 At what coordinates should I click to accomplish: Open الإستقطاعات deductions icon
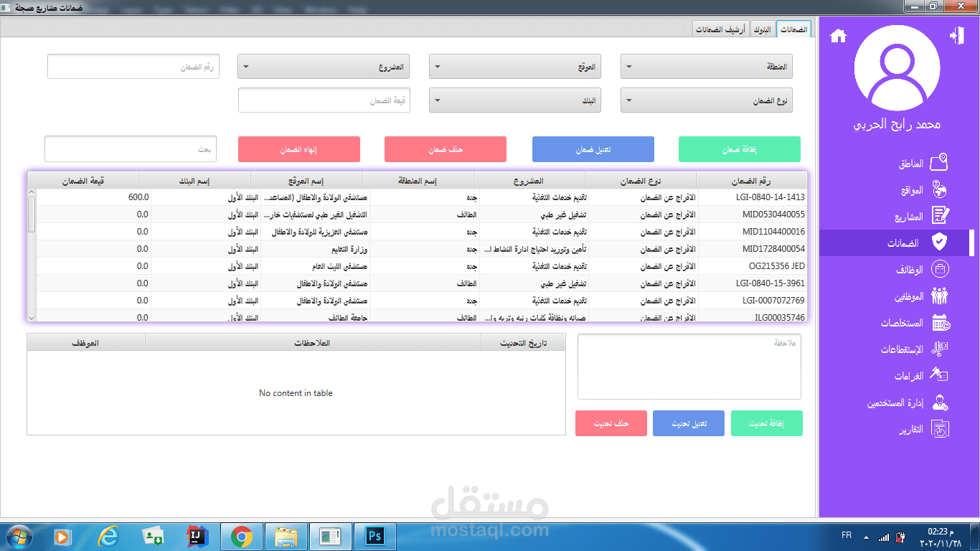(940, 349)
